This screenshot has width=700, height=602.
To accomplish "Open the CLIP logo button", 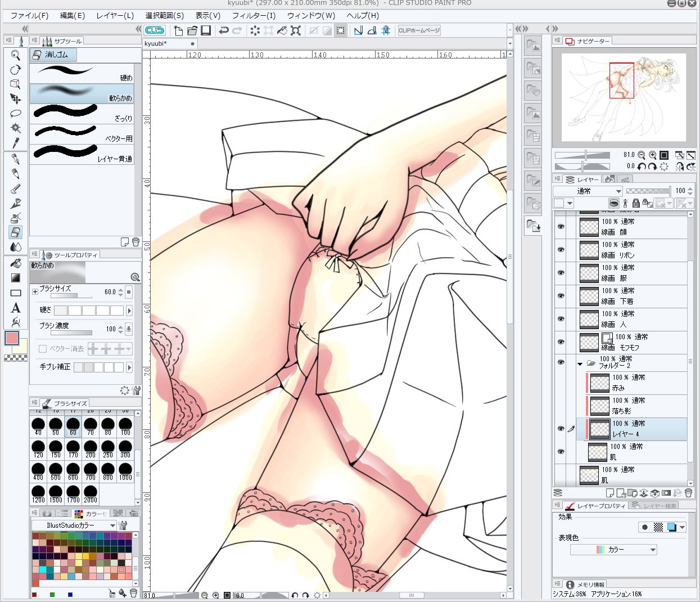I will click(x=155, y=30).
